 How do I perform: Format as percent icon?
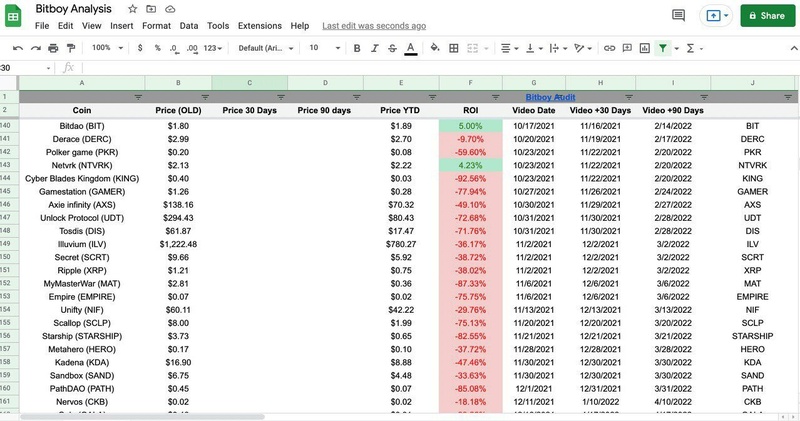[158, 48]
